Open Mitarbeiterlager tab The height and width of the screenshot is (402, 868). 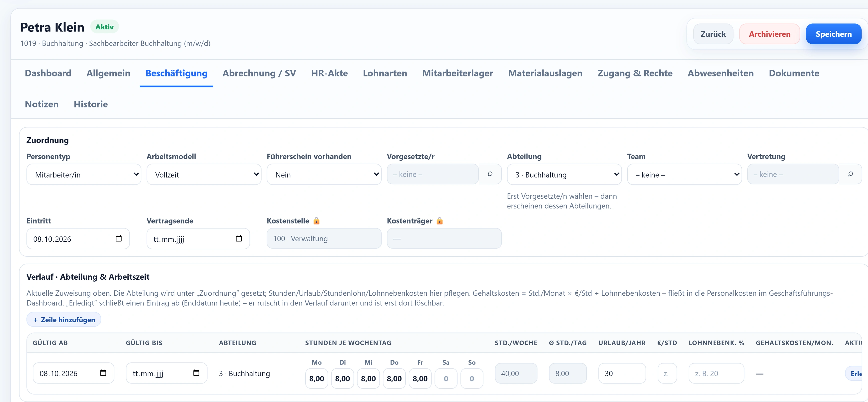(457, 73)
